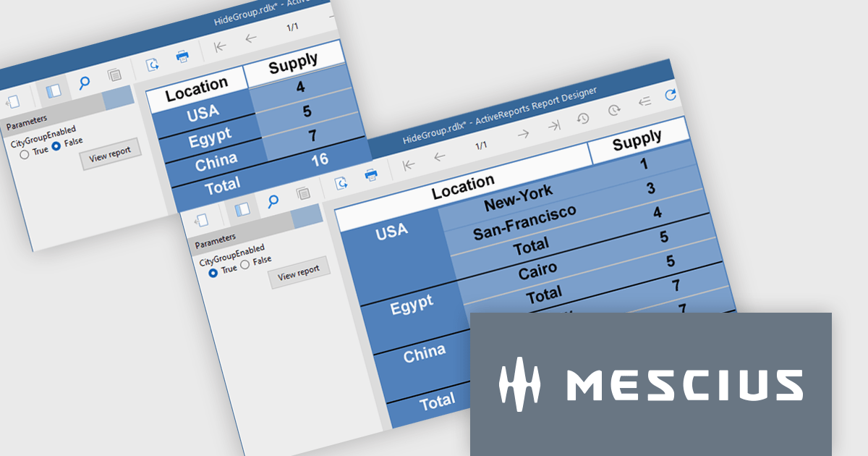868x456 pixels.
Task: Click the MESCIUS logo banner
Action: pyautogui.click(x=651, y=384)
